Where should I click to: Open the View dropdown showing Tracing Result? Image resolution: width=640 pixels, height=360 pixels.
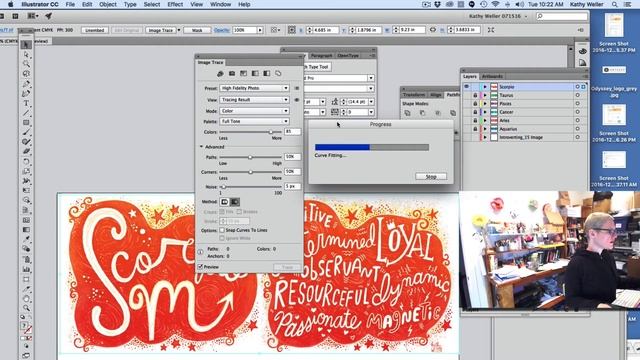click(x=254, y=100)
